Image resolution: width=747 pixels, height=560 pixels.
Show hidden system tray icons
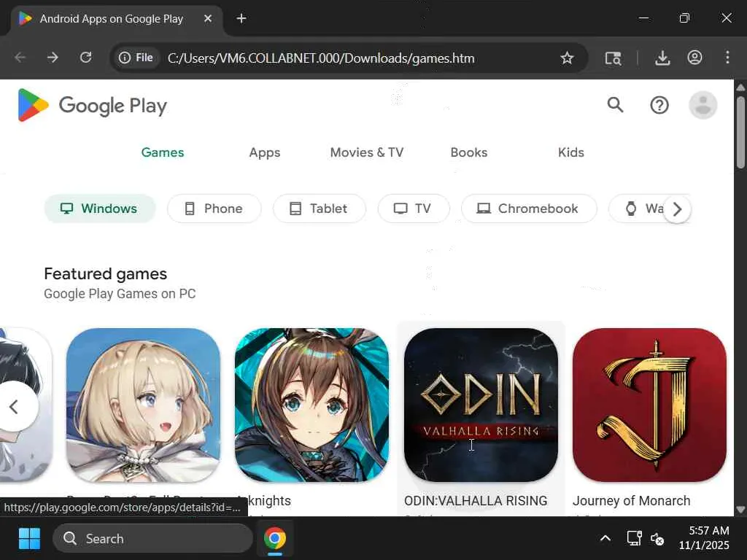point(605,539)
